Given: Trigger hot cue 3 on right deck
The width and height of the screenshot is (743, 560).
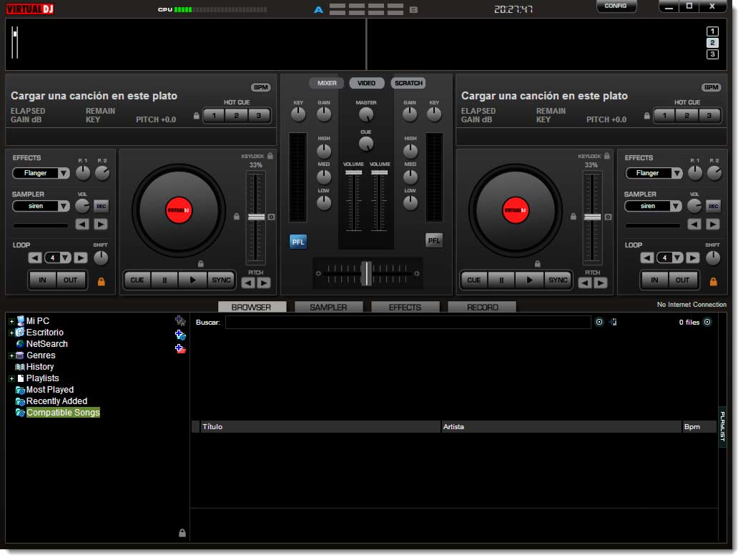Looking at the screenshot, I should 709,115.
